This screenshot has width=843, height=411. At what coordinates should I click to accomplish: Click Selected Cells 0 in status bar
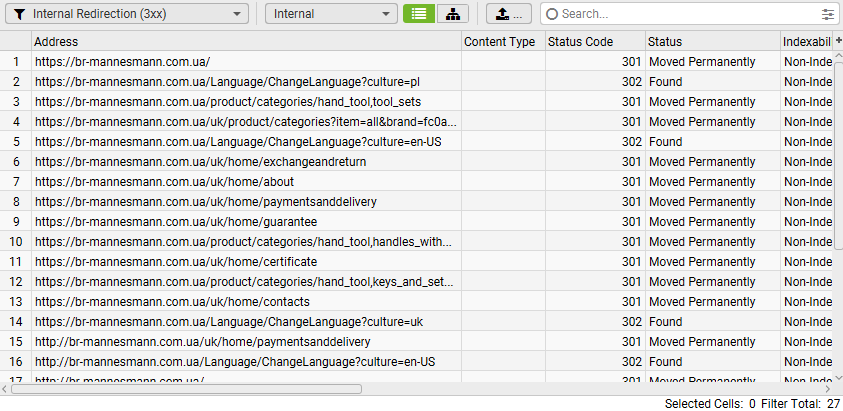pyautogui.click(x=710, y=403)
